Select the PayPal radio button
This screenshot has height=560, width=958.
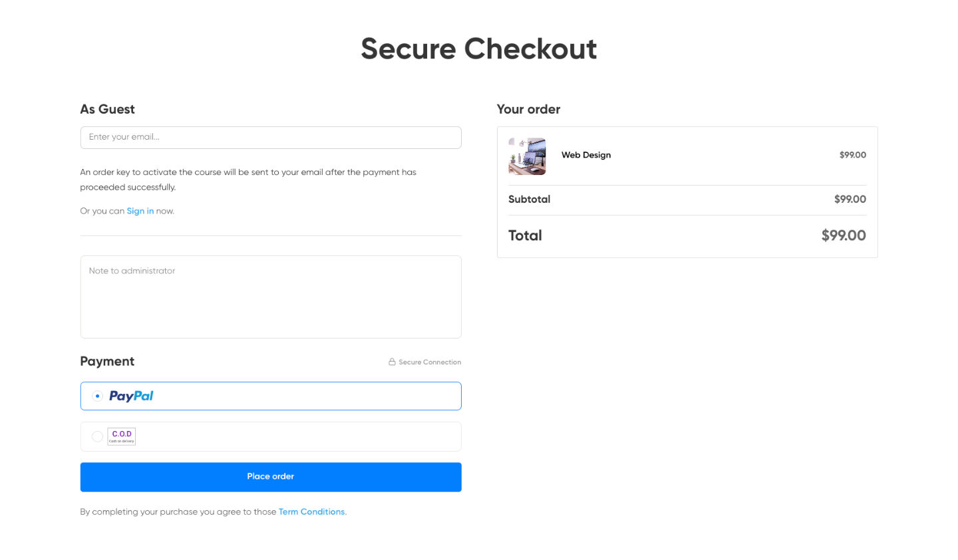point(98,396)
